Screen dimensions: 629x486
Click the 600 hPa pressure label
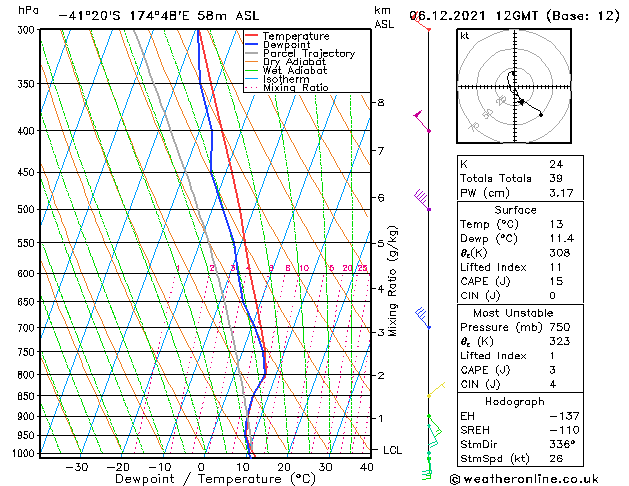[x=28, y=273]
